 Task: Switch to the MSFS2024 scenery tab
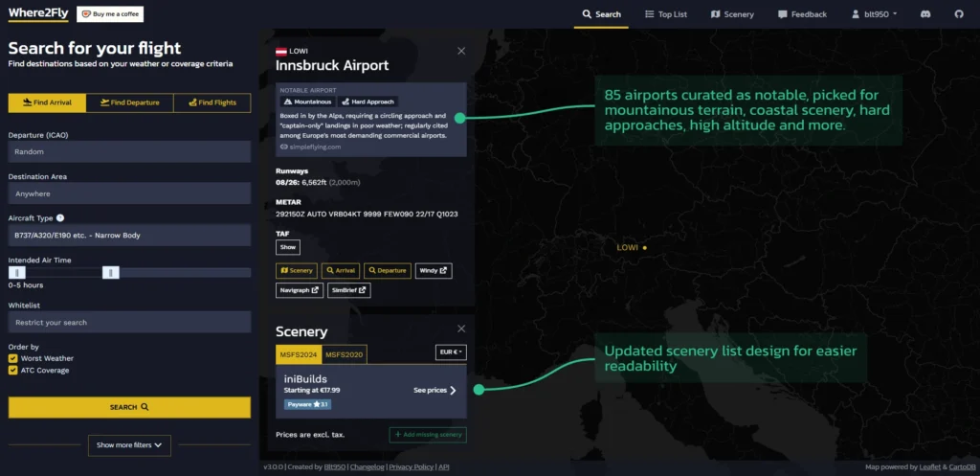tap(299, 354)
